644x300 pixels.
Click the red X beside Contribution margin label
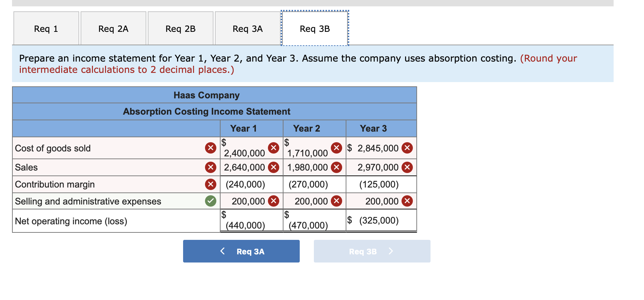211,184
